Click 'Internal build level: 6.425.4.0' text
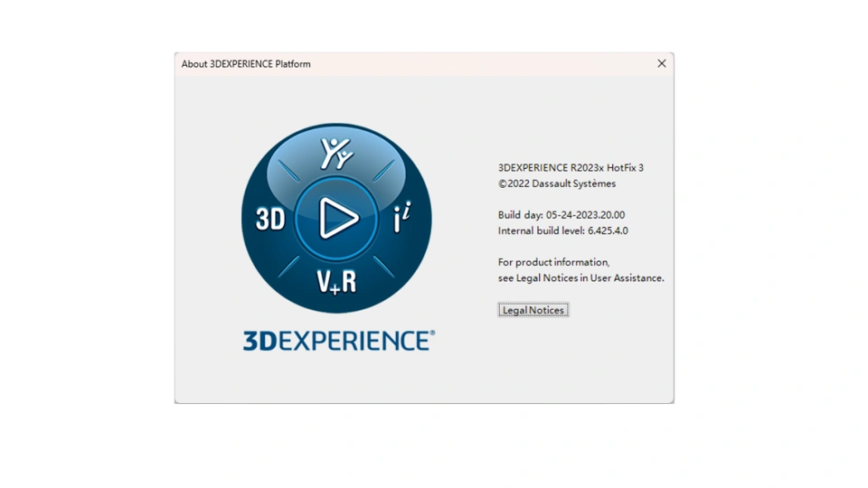The height and width of the screenshot is (488, 868). (563, 230)
